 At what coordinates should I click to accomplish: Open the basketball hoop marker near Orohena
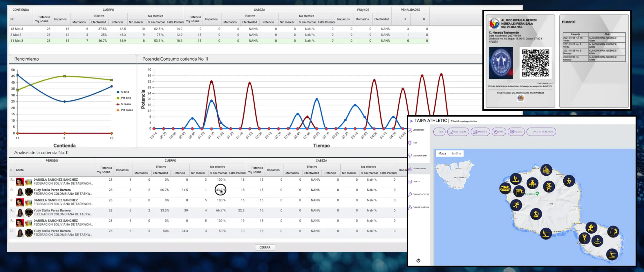tap(519, 191)
